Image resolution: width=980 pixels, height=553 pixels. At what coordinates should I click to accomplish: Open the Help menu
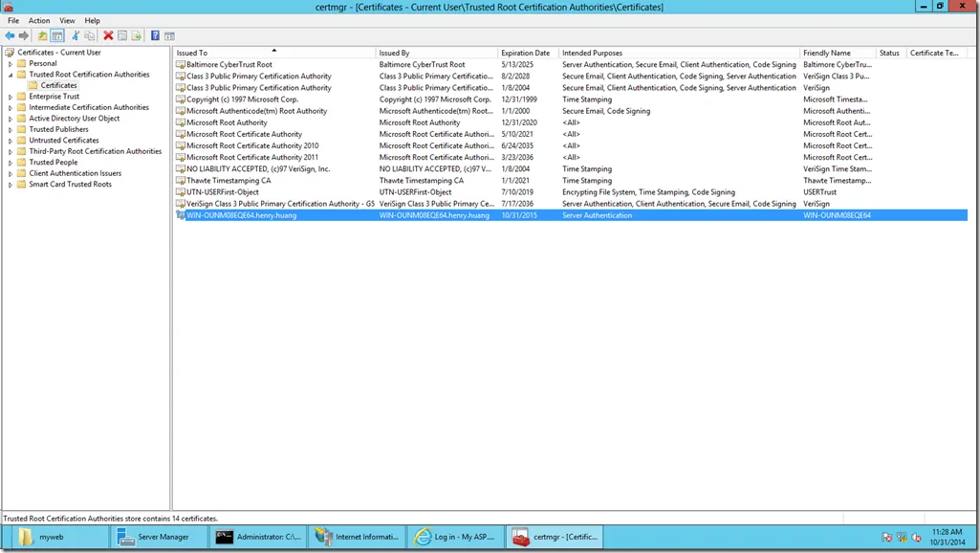92,21
